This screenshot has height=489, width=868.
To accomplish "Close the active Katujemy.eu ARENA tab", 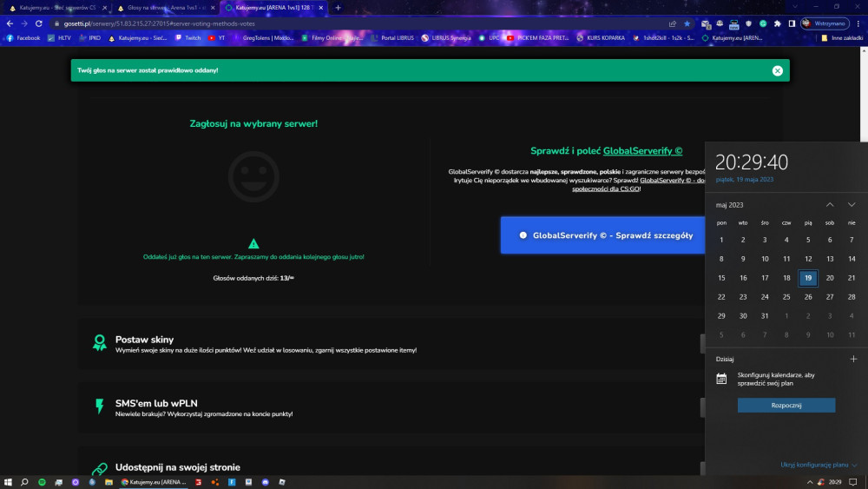I will pos(320,8).
